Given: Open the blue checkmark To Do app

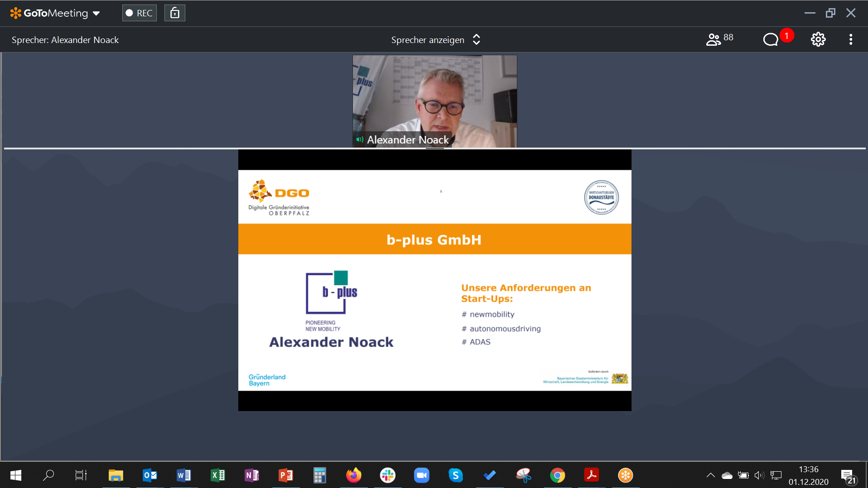Looking at the screenshot, I should [x=490, y=475].
